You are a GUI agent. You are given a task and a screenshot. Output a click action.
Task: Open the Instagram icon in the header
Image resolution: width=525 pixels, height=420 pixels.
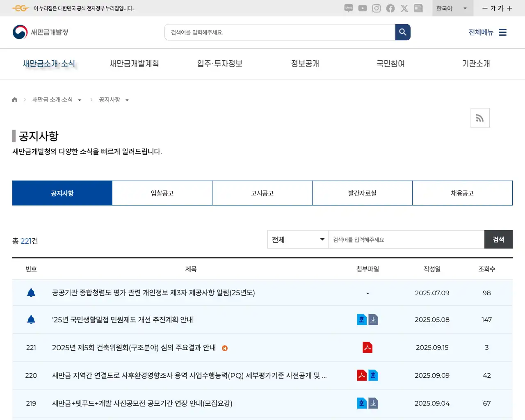point(376,8)
